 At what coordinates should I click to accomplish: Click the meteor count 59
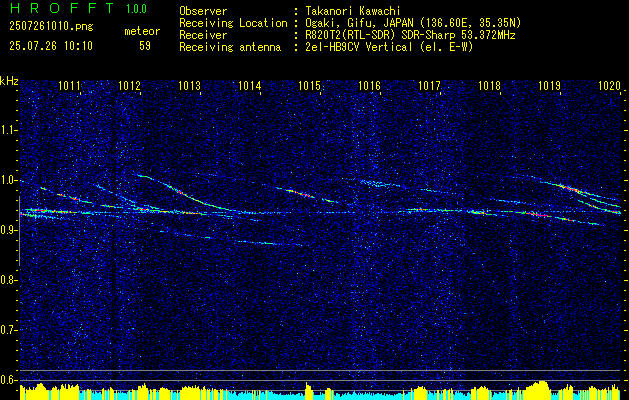(145, 46)
